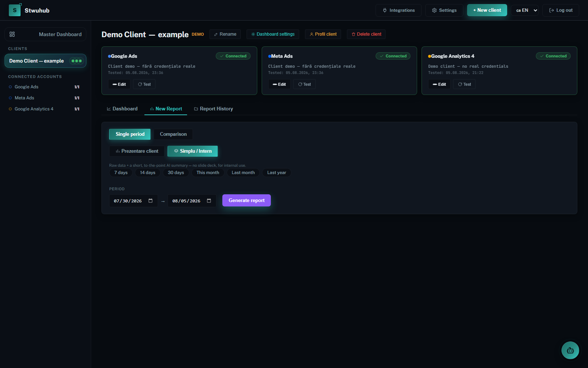Image resolution: width=588 pixels, height=368 pixels.
Task: Open Master Dashboard in sidebar
Action: [x=45, y=34]
